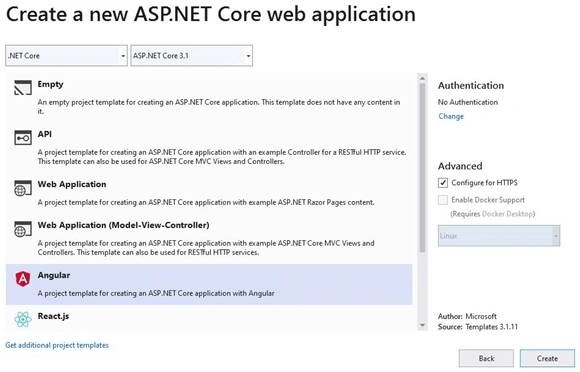This screenshot has height=372, width=580.
Task: Open Get additional project templates link
Action: (x=57, y=345)
